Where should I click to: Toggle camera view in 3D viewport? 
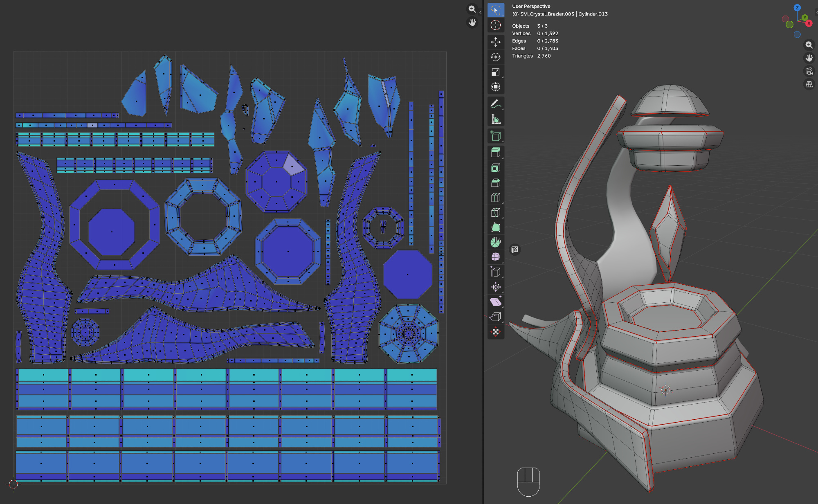pyautogui.click(x=809, y=71)
